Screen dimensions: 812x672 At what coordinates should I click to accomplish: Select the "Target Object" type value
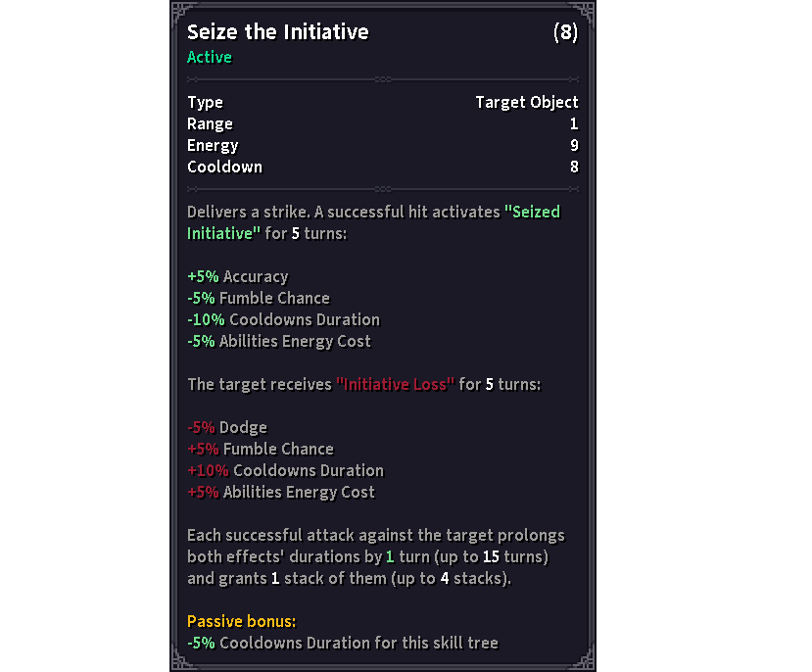(x=526, y=102)
